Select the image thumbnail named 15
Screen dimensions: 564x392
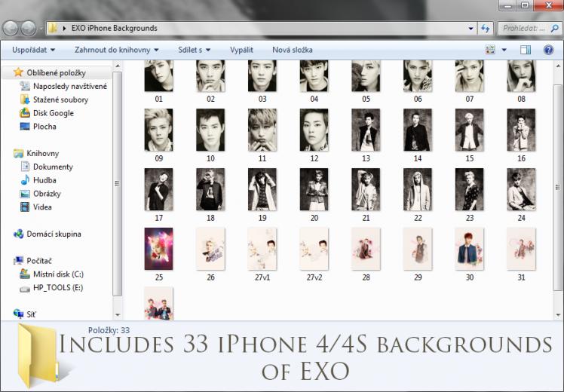coord(470,130)
